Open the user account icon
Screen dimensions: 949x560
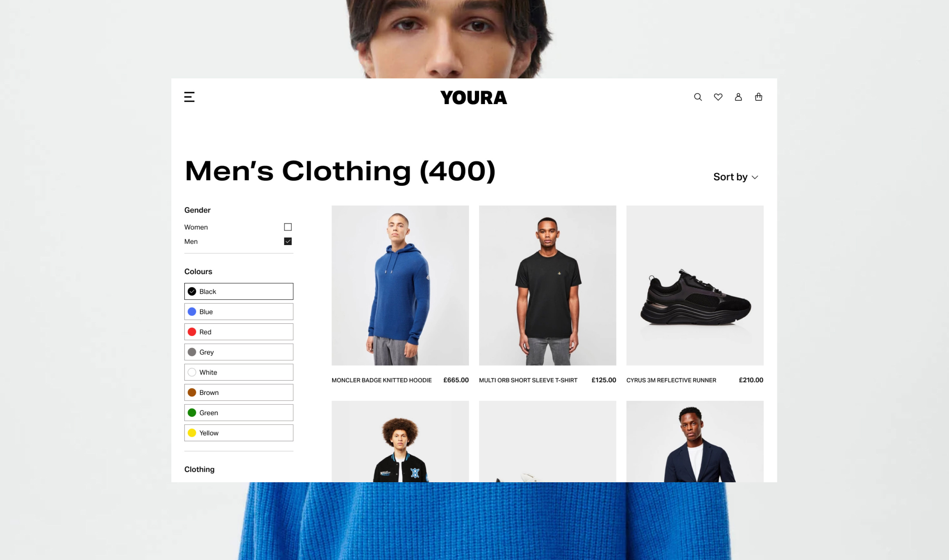click(x=738, y=97)
